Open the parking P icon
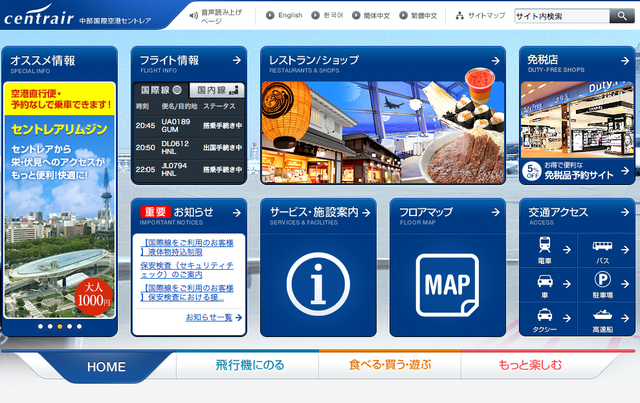This screenshot has width=640, height=403. coord(602,280)
